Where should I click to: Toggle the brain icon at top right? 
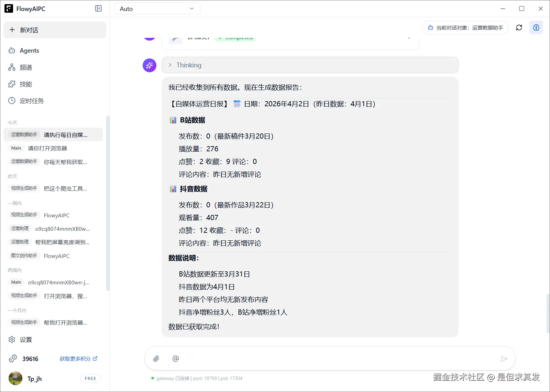click(x=536, y=28)
